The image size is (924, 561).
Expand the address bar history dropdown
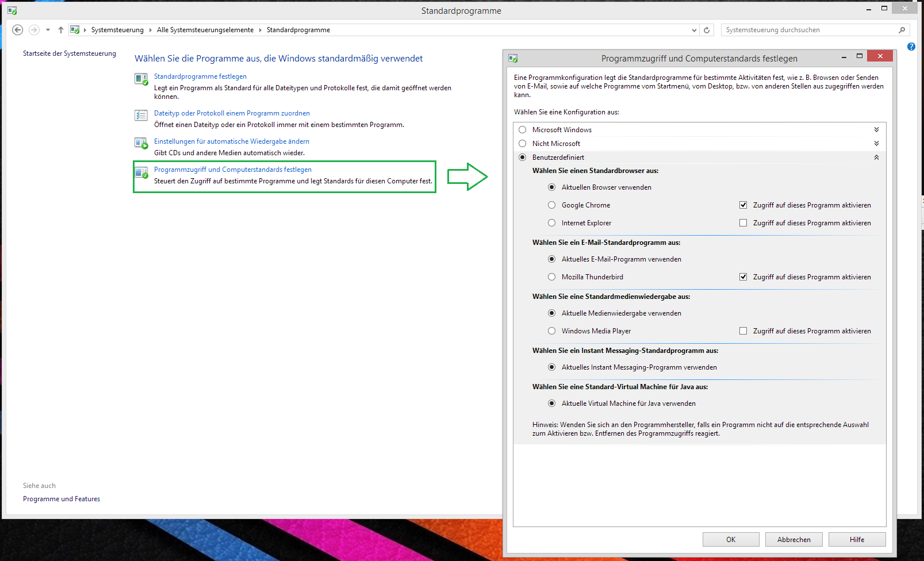[x=694, y=30]
